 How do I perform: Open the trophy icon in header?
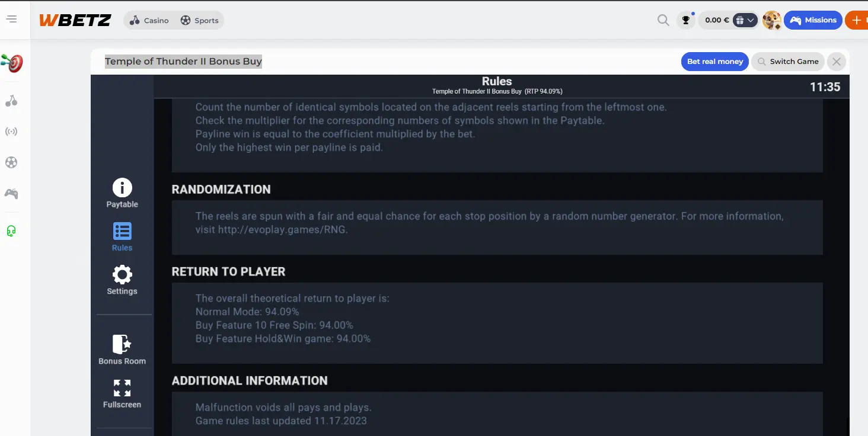pos(686,20)
